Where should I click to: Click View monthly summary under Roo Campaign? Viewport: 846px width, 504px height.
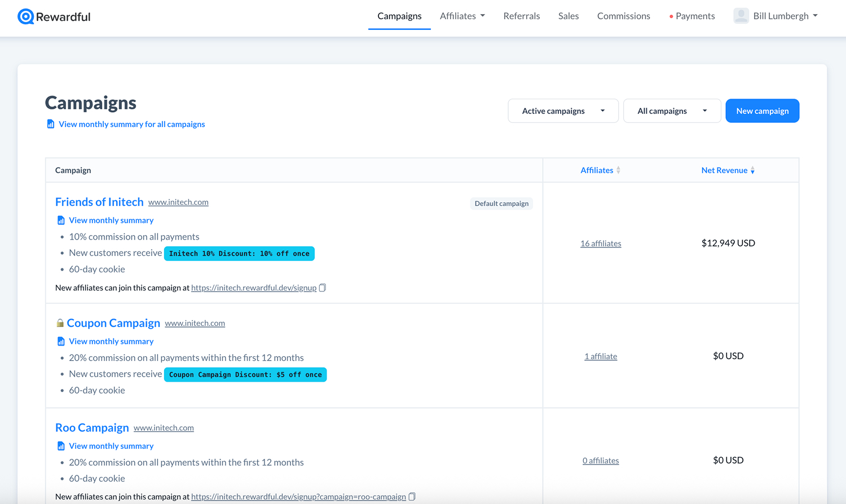click(x=111, y=446)
